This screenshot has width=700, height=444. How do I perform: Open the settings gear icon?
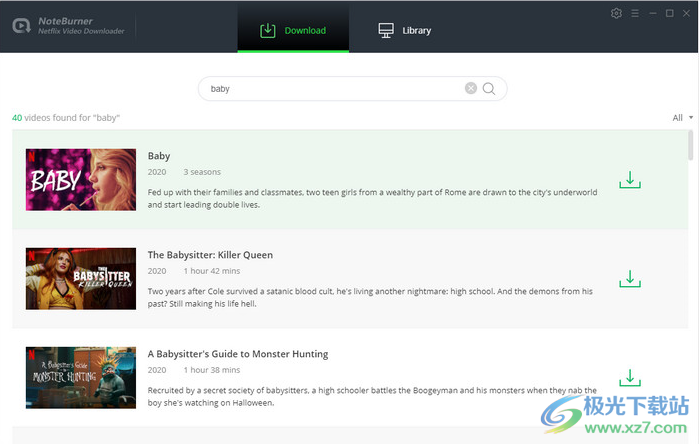coord(616,13)
